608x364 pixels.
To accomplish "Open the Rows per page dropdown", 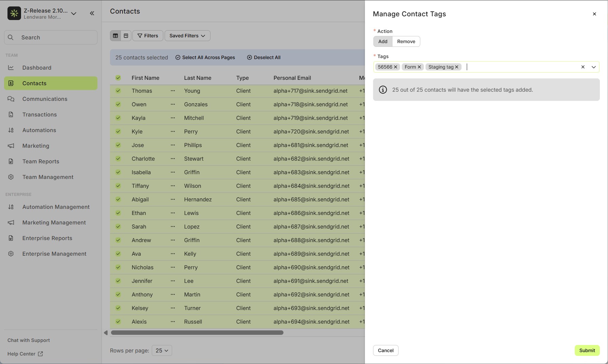I will click(x=162, y=350).
